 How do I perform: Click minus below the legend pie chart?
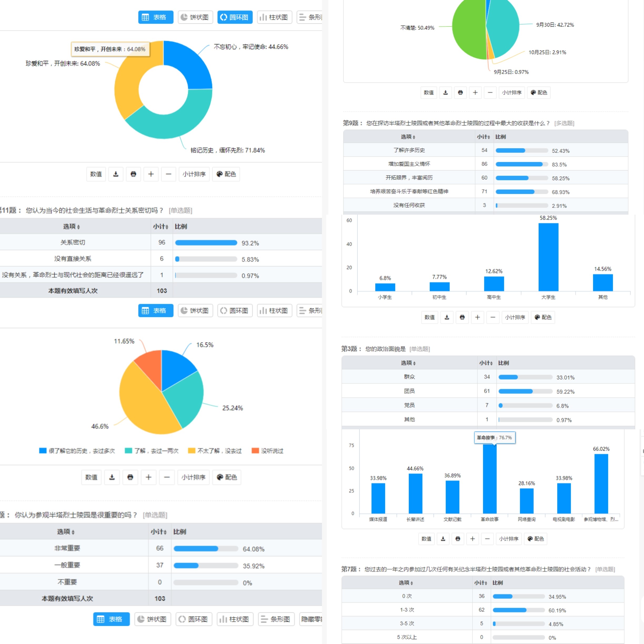(x=167, y=477)
